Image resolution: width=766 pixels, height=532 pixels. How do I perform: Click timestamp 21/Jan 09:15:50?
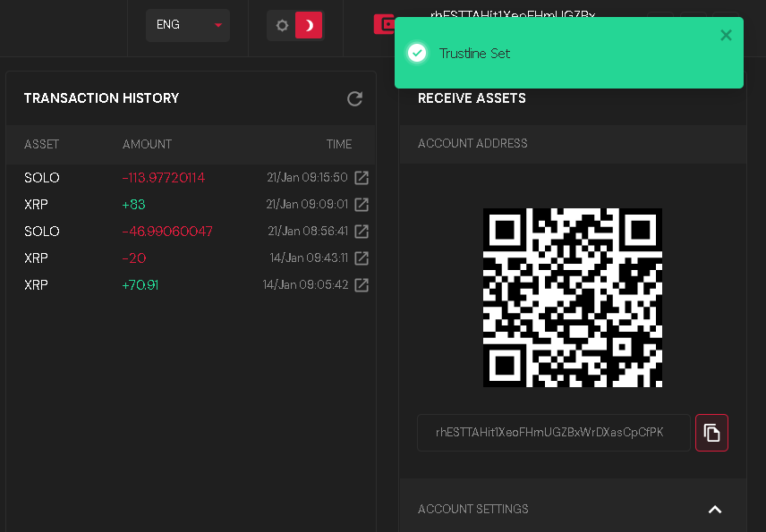307,178
